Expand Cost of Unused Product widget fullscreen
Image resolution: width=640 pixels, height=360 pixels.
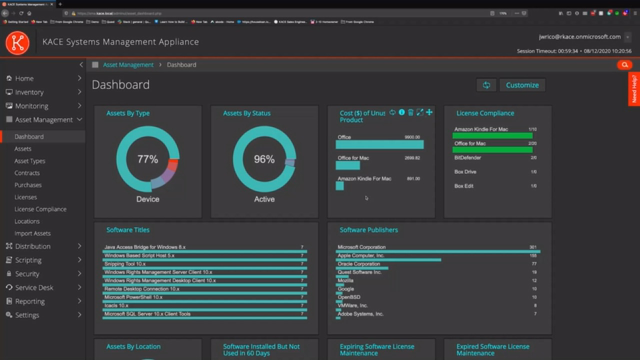coord(420,112)
